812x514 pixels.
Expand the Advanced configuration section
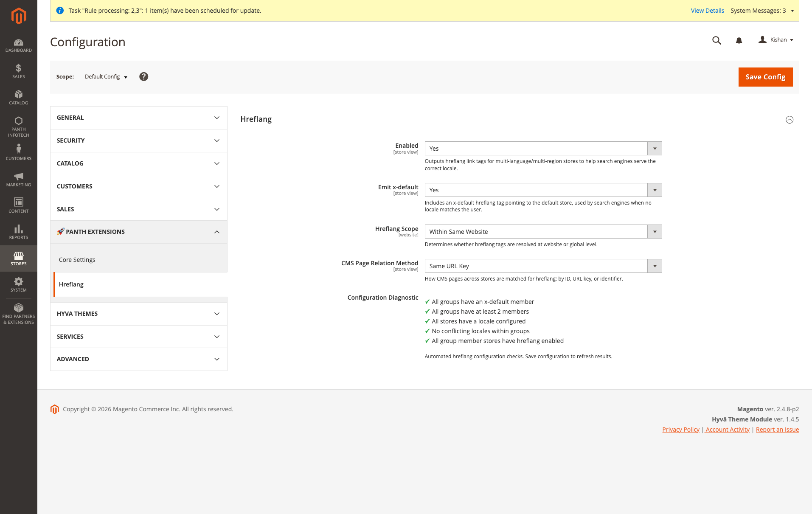pyautogui.click(x=138, y=359)
